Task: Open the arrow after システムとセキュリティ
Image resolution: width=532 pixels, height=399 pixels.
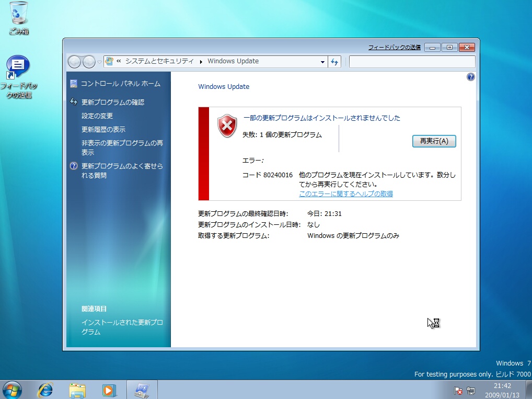Action: (201, 62)
